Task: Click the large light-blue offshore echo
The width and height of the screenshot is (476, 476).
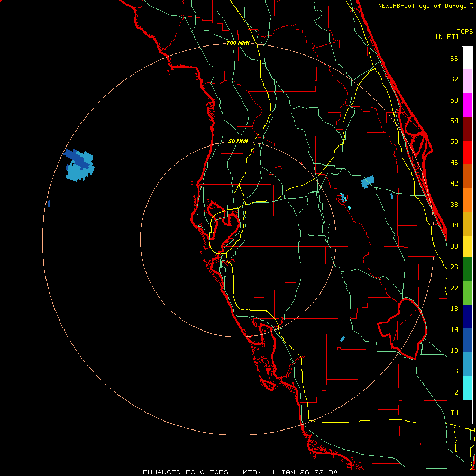Action: tap(78, 172)
